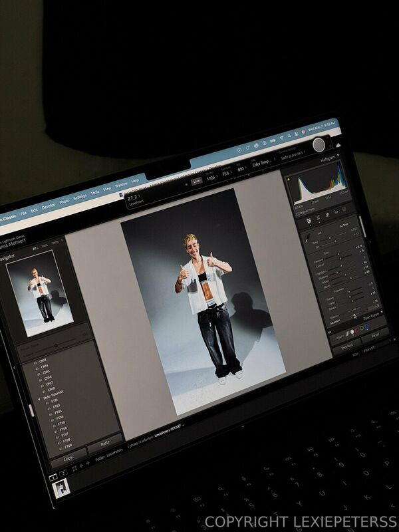
Task: Click the macOS battery status icon
Action: [x=273, y=140]
